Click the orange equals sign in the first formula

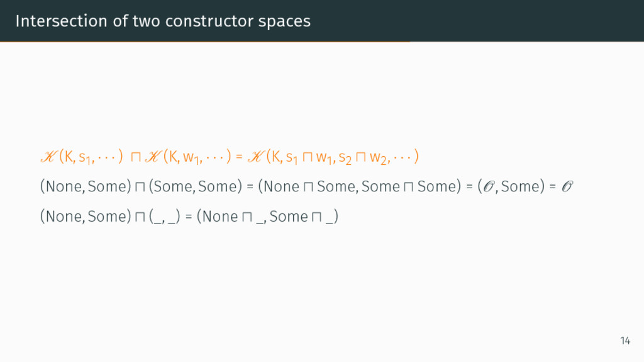pyautogui.click(x=240, y=157)
